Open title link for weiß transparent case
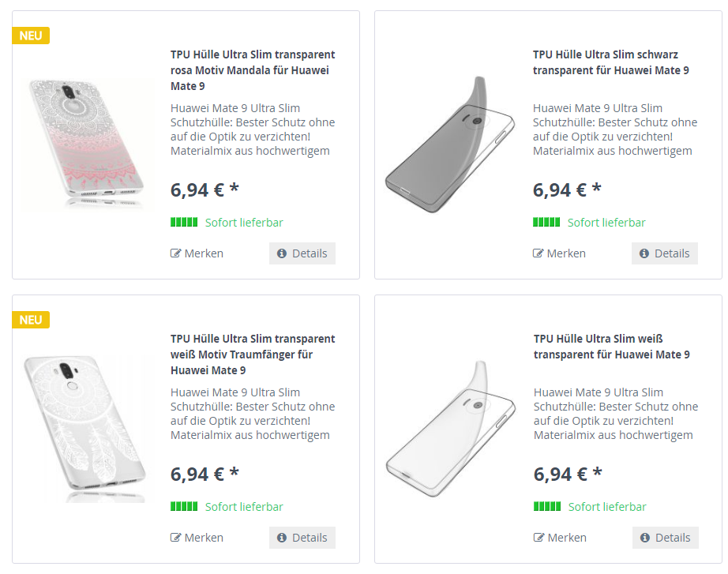This screenshot has height=574, width=728. click(611, 347)
